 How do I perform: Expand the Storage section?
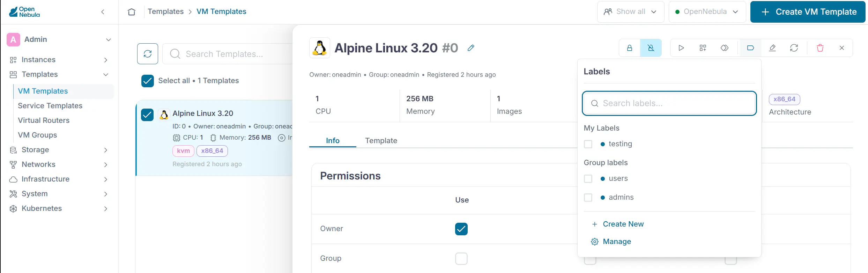(x=106, y=150)
